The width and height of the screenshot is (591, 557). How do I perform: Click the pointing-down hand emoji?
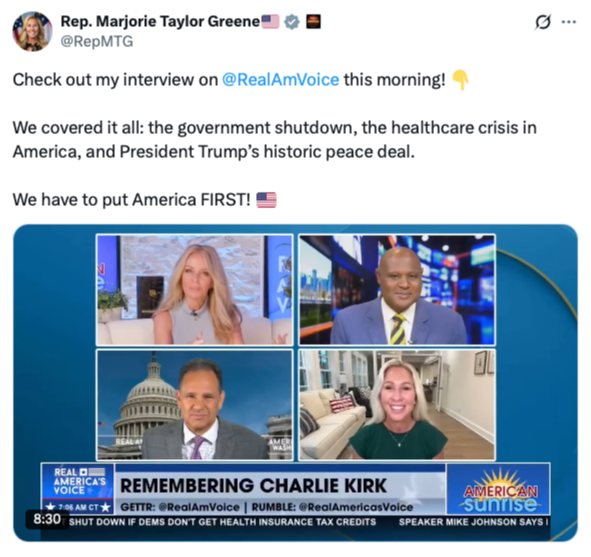click(460, 80)
